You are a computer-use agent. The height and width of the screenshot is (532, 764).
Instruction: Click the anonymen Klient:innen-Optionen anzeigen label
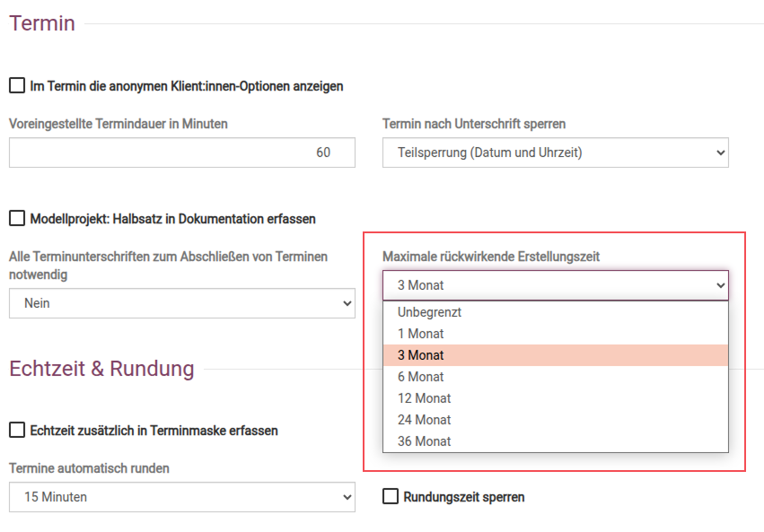(x=186, y=86)
